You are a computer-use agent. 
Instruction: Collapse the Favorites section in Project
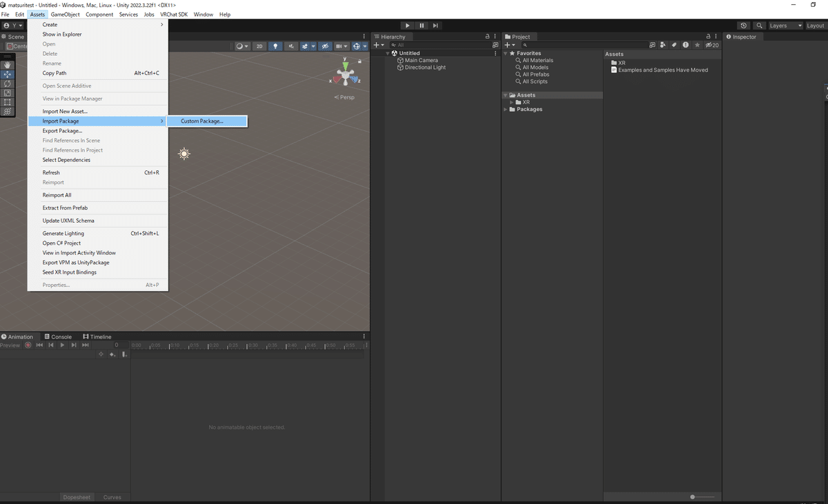tap(505, 53)
